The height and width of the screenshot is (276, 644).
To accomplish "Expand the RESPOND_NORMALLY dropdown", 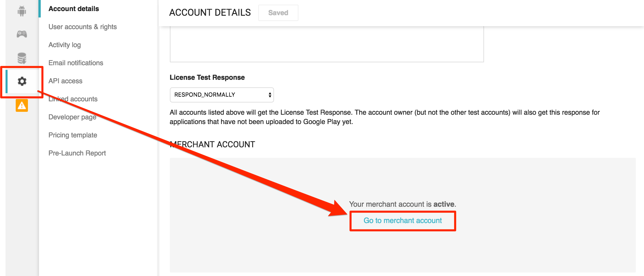I will [222, 95].
